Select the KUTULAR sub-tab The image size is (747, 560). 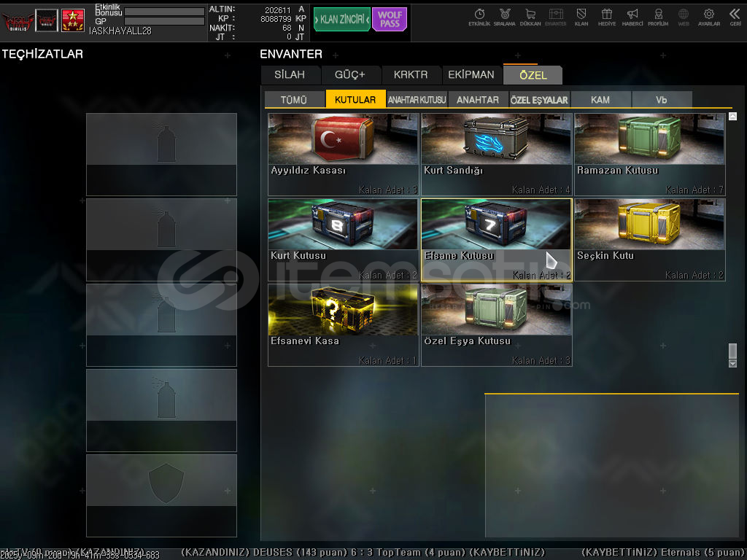355,99
